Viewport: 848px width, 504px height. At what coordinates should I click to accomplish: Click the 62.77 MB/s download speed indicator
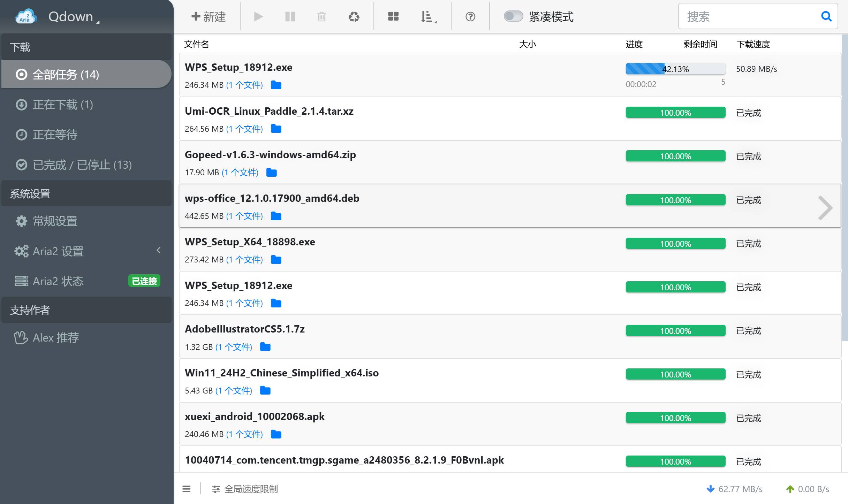[x=734, y=489]
